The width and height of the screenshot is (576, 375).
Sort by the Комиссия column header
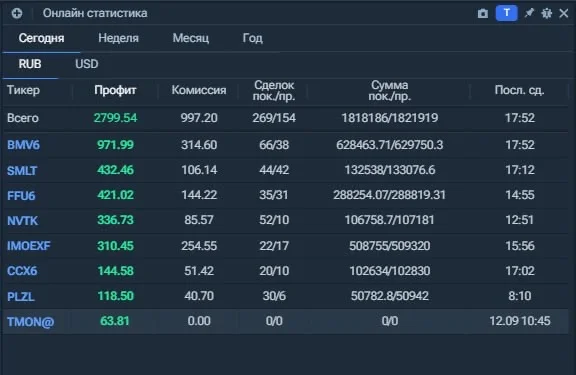pos(199,90)
